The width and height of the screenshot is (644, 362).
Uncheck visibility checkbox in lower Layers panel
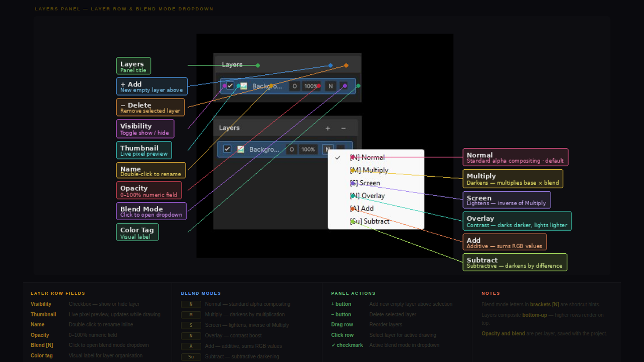pos(227,149)
